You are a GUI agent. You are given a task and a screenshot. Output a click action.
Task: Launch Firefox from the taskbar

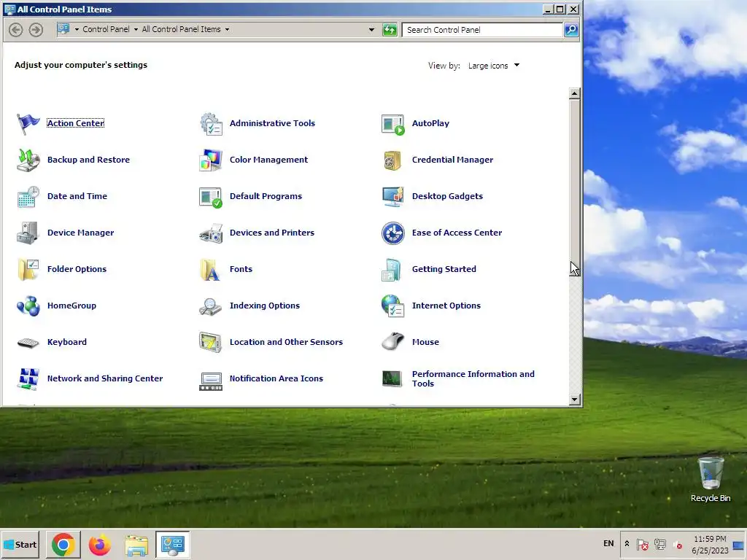99,545
